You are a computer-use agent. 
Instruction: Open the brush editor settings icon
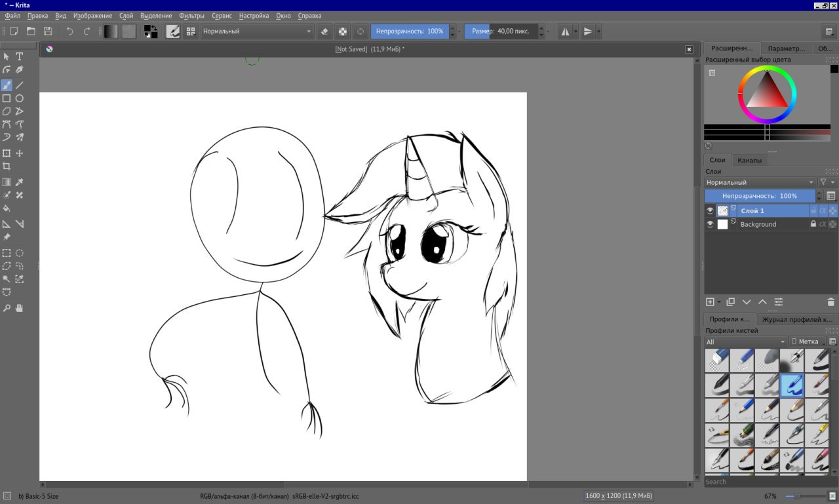click(x=173, y=31)
